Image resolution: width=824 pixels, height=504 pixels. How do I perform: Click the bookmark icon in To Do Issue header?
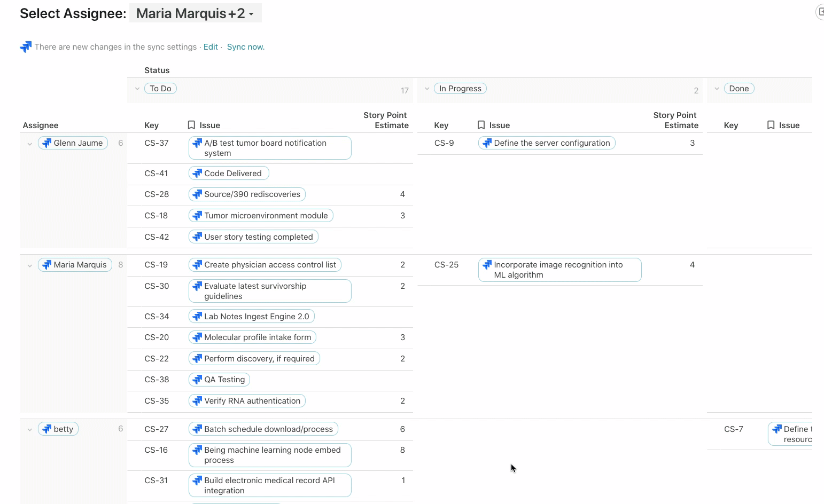click(x=191, y=125)
